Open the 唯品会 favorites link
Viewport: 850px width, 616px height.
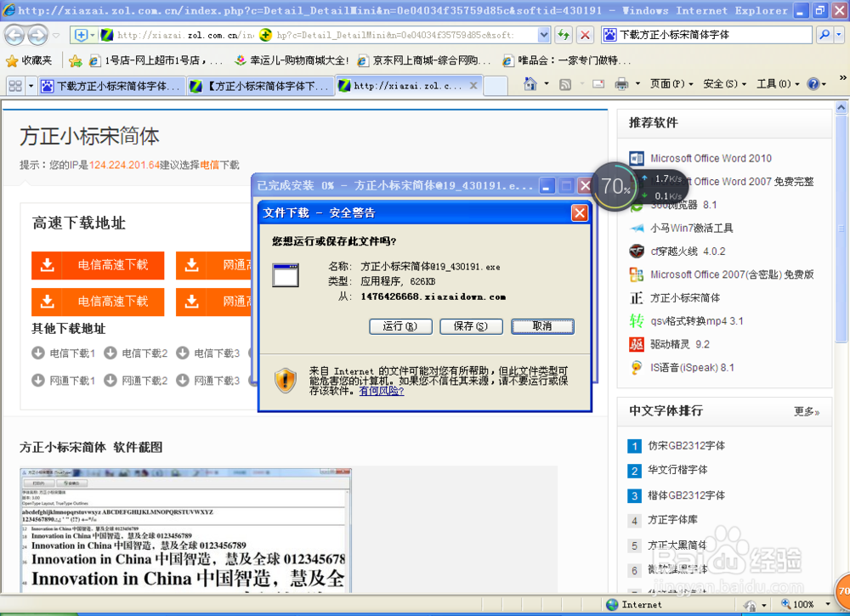566,60
